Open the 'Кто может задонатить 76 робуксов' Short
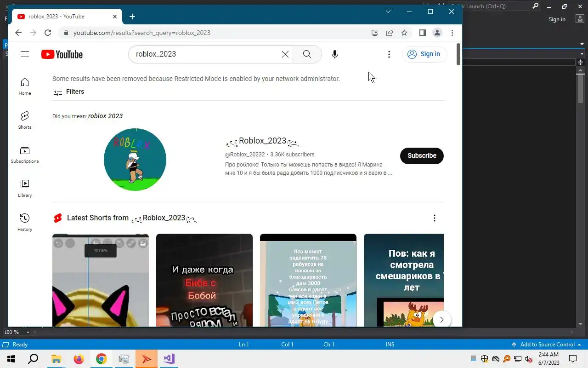 tap(308, 280)
